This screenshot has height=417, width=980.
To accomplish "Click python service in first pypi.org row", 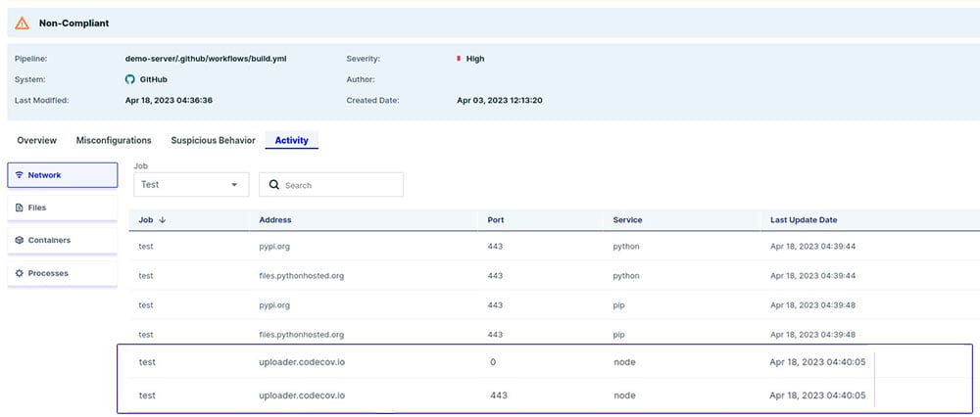I will [x=626, y=247].
